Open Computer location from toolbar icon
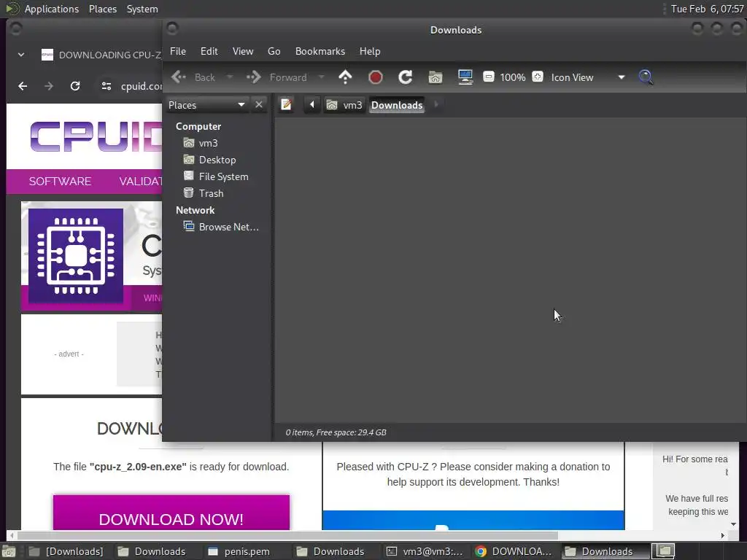 [465, 77]
